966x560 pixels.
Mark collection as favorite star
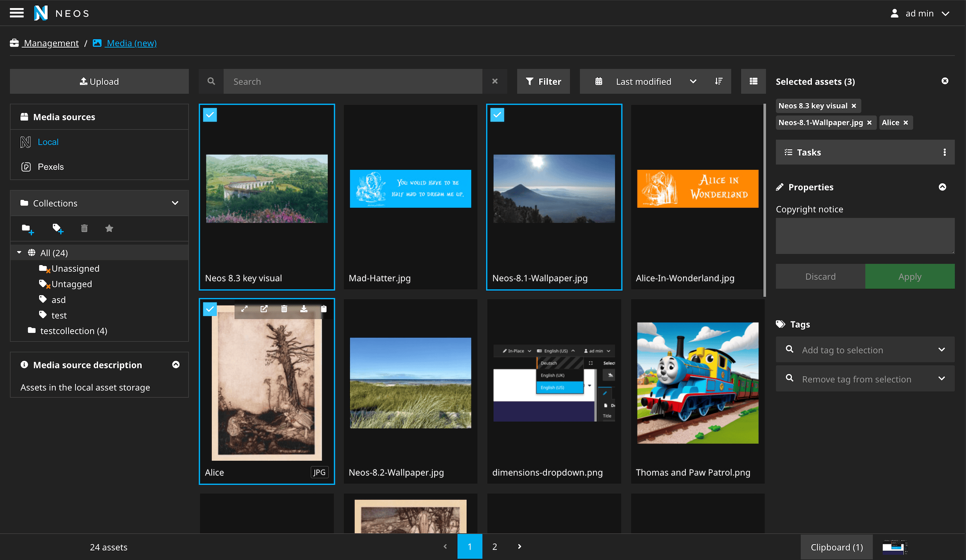click(x=109, y=229)
